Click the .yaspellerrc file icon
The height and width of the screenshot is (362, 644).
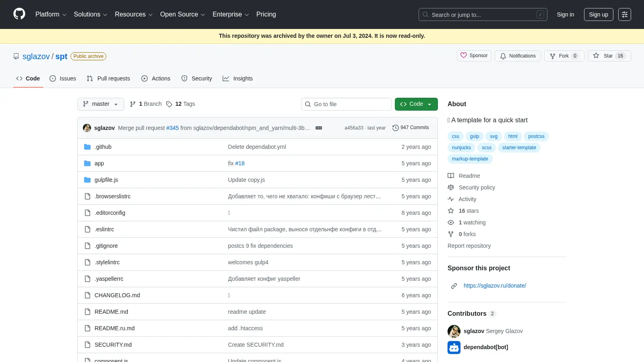tap(87, 279)
